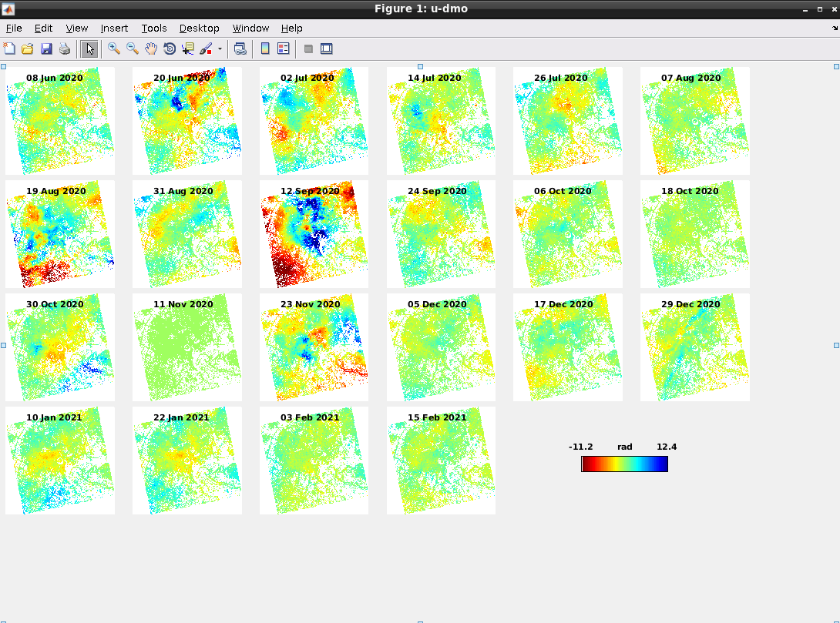
Task: Enable the Rotate 3D tool
Action: tap(169, 49)
